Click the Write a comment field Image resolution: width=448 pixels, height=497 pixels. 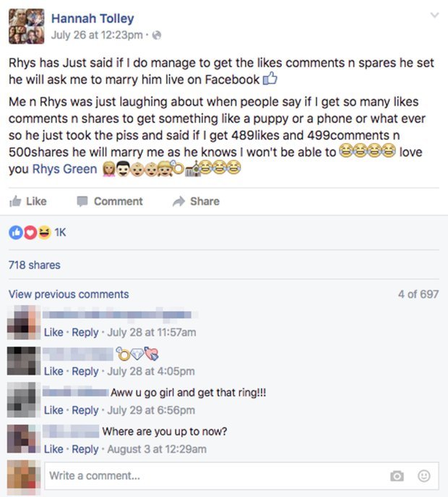(241, 476)
